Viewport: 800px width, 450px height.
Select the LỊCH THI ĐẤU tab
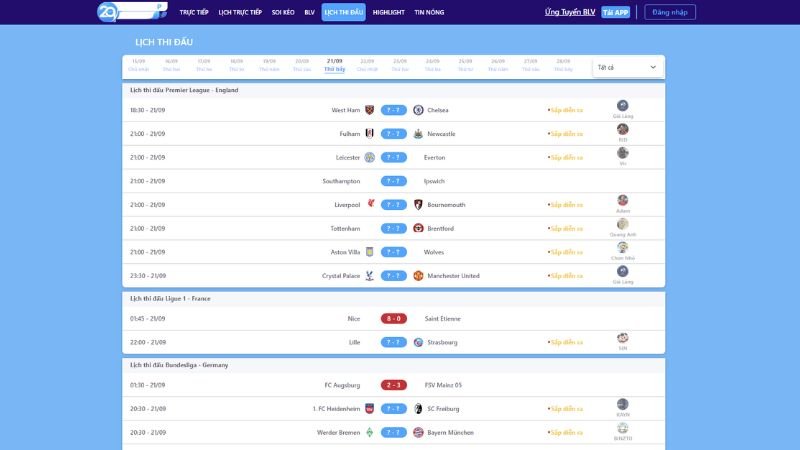pyautogui.click(x=343, y=12)
